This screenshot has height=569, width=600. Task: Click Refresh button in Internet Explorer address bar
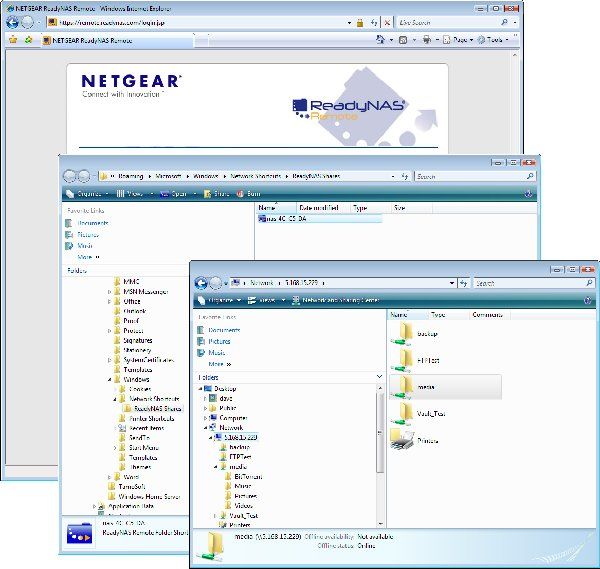pyautogui.click(x=374, y=23)
